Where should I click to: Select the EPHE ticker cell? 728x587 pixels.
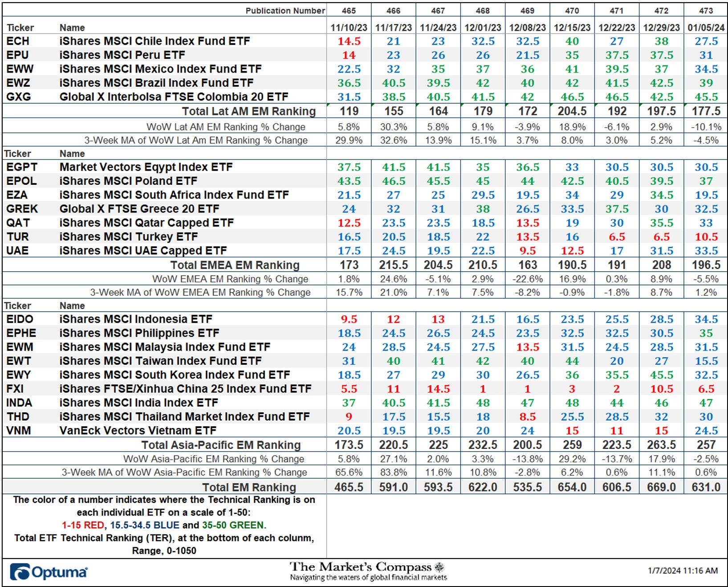coord(21,333)
